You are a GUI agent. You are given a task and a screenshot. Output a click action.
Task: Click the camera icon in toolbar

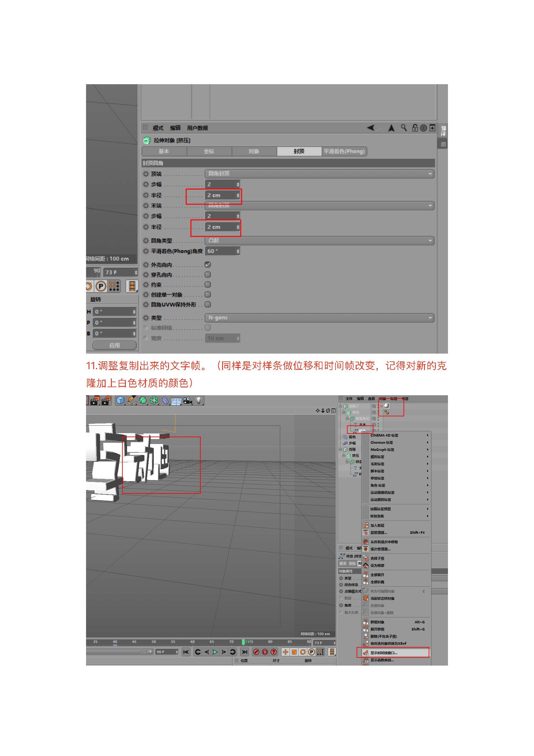coord(188,401)
